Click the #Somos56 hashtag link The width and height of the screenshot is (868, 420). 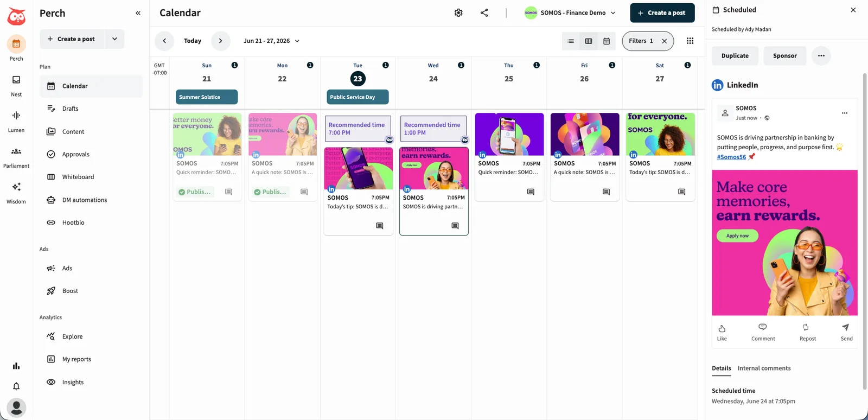pyautogui.click(x=731, y=157)
